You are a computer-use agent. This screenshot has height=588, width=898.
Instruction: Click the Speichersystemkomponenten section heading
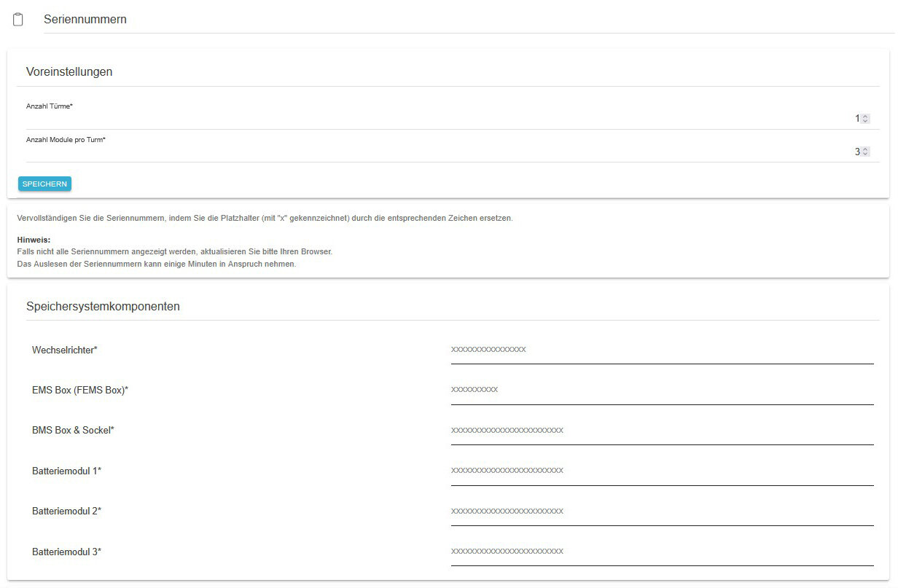pos(103,306)
